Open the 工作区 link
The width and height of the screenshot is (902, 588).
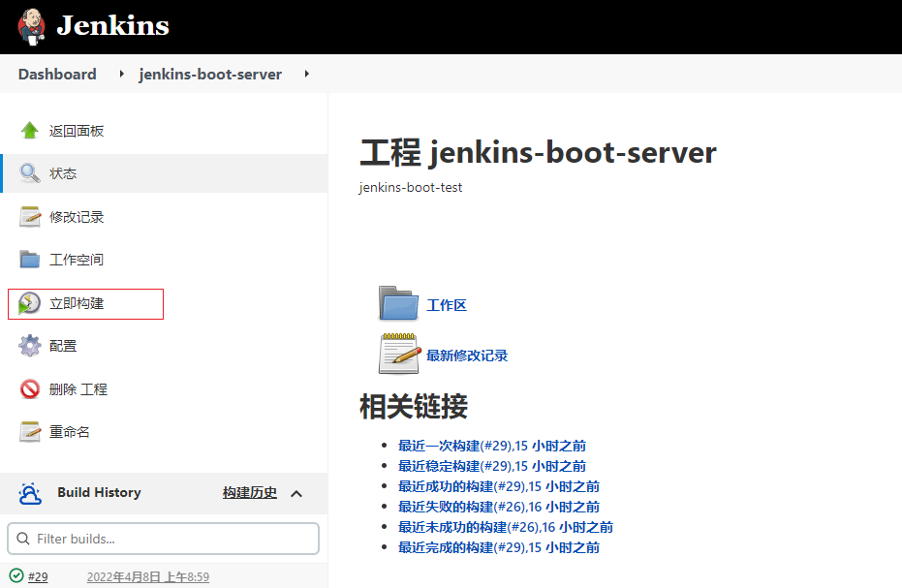point(447,305)
